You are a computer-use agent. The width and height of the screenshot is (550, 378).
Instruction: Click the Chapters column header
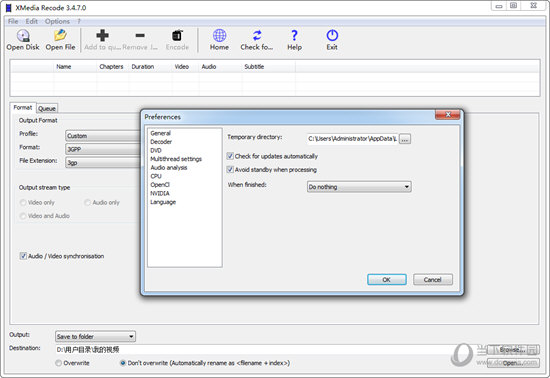[x=113, y=67]
